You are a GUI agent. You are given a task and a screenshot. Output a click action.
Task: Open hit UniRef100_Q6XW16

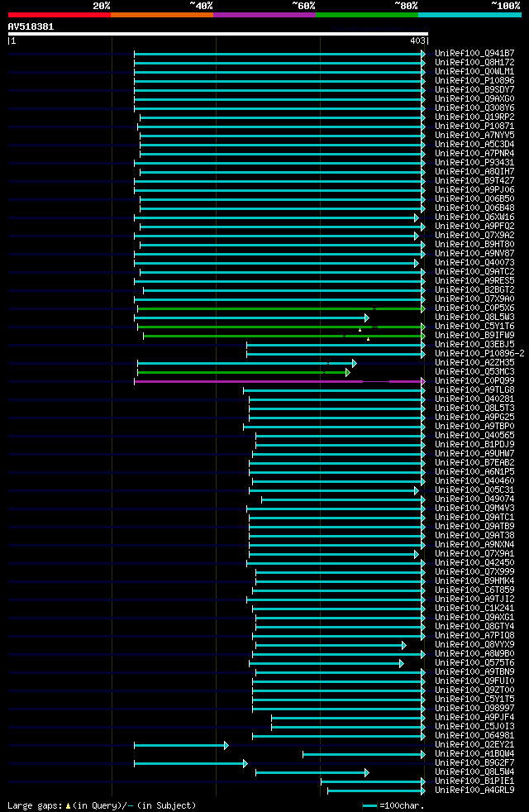474,217
